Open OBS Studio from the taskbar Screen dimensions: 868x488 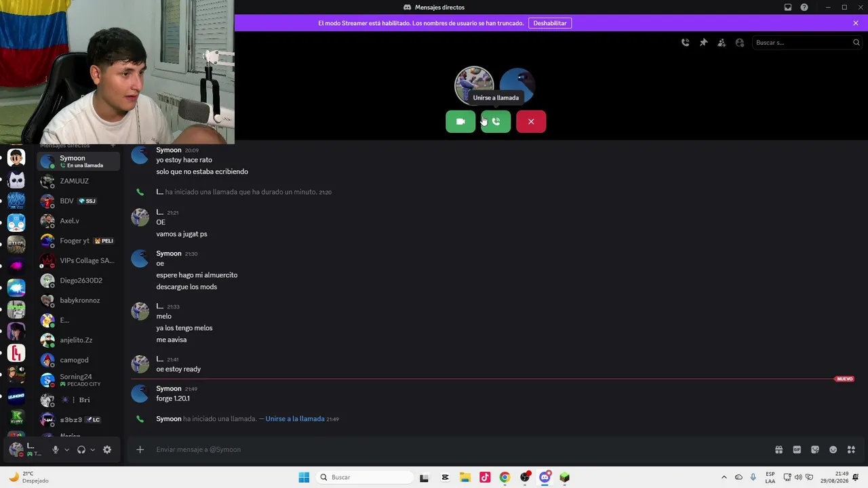point(525,477)
